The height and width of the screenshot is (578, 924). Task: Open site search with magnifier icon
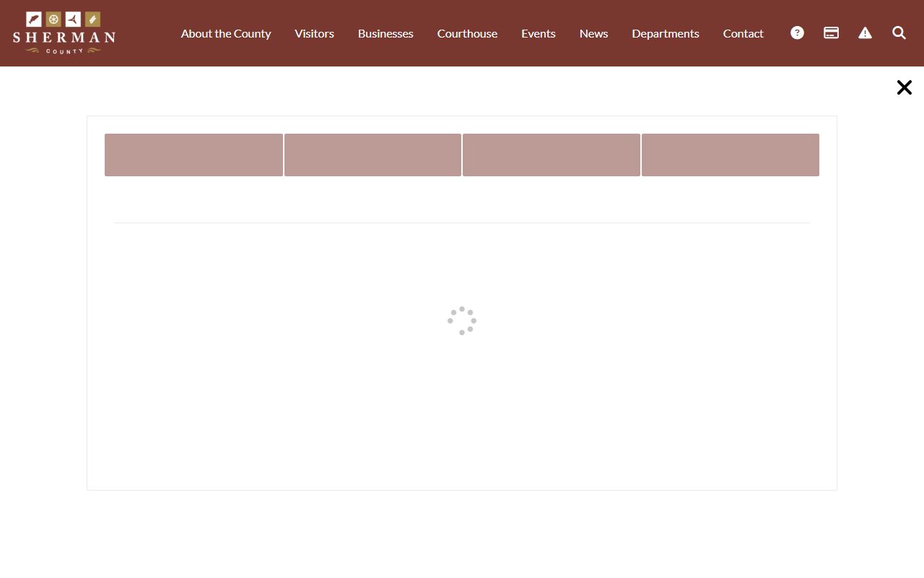pos(899,33)
